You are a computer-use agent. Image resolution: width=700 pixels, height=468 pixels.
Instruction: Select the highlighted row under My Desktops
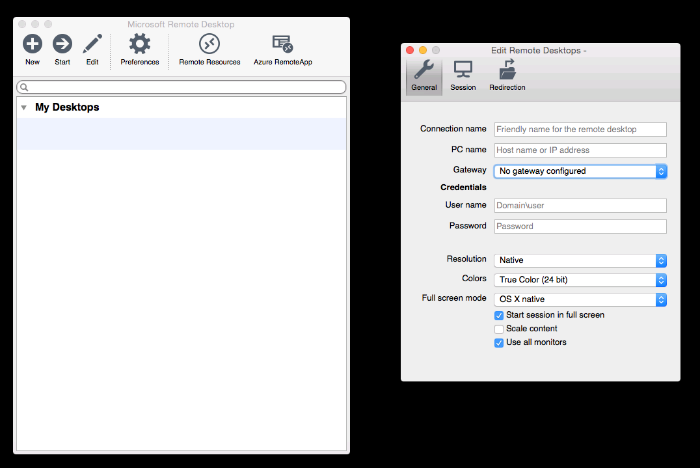[x=181, y=134]
